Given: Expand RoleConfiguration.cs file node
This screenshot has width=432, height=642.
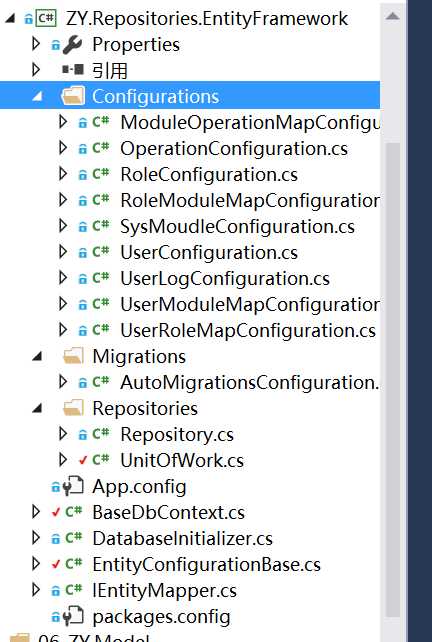Looking at the screenshot, I should pyautogui.click(x=63, y=174).
